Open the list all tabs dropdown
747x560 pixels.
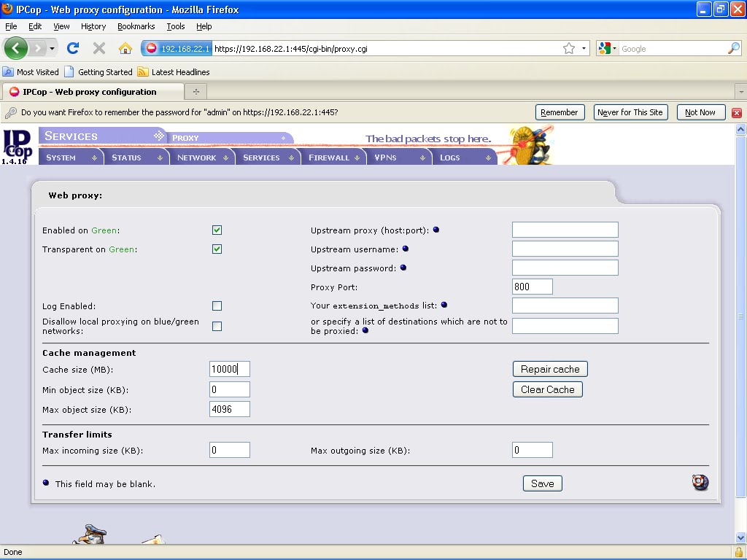[x=741, y=91]
